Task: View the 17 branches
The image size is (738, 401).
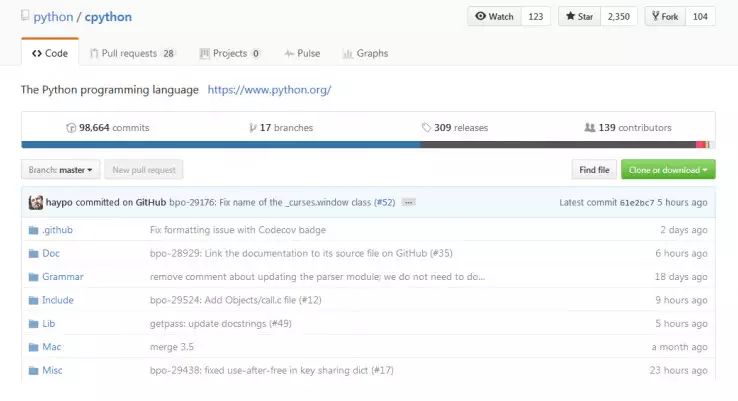Action: [x=281, y=128]
